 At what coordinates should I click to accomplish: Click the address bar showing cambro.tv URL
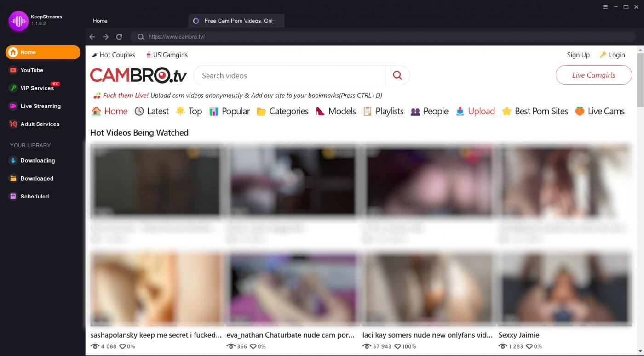383,37
